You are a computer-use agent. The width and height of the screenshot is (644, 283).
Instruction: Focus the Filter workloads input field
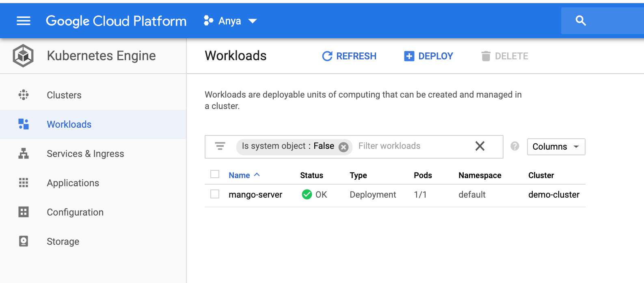point(412,146)
